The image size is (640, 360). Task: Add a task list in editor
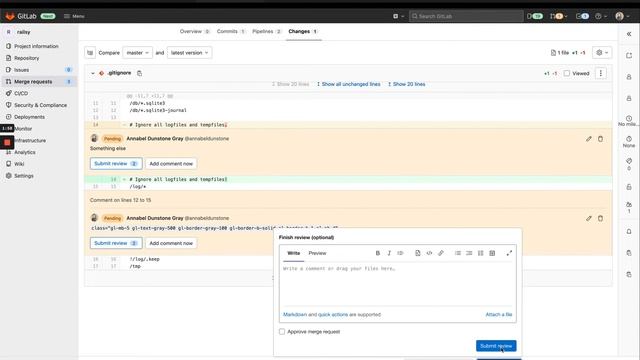(x=480, y=253)
